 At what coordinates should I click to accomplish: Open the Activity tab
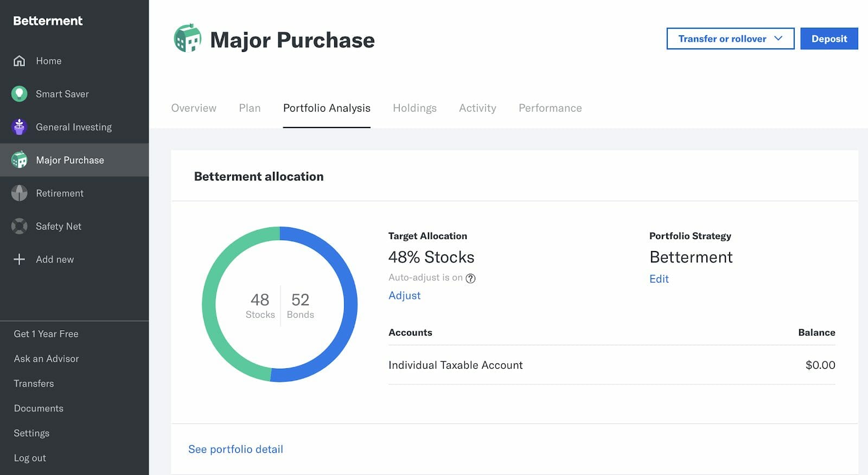click(x=477, y=108)
